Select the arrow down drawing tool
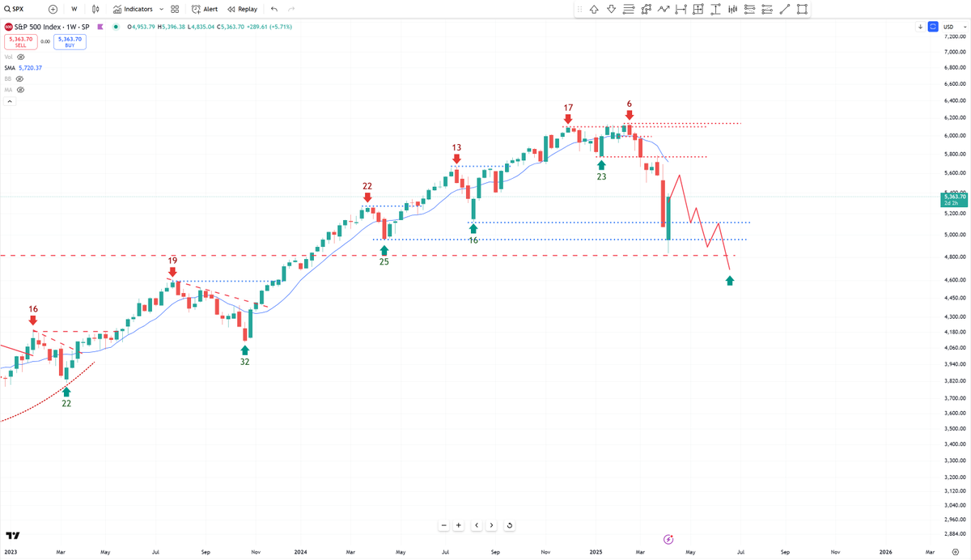The height and width of the screenshot is (560, 971). click(x=611, y=10)
